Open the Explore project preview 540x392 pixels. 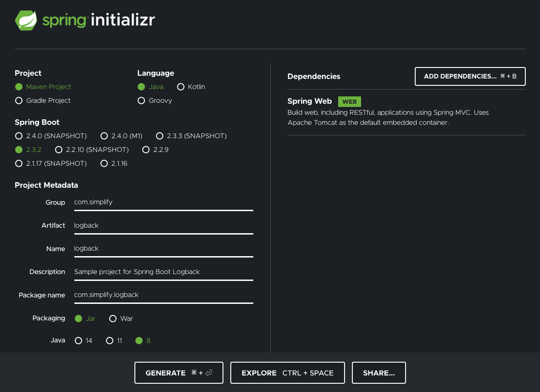pos(287,373)
